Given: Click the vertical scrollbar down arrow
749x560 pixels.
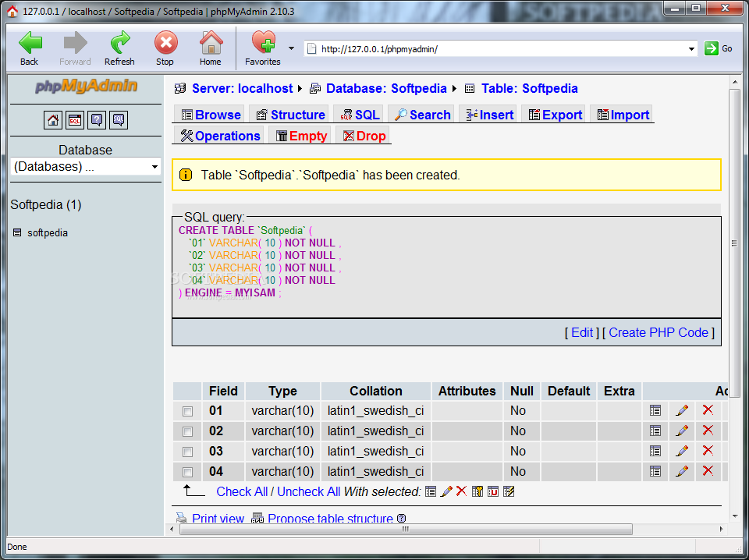Looking at the screenshot, I should [x=735, y=516].
